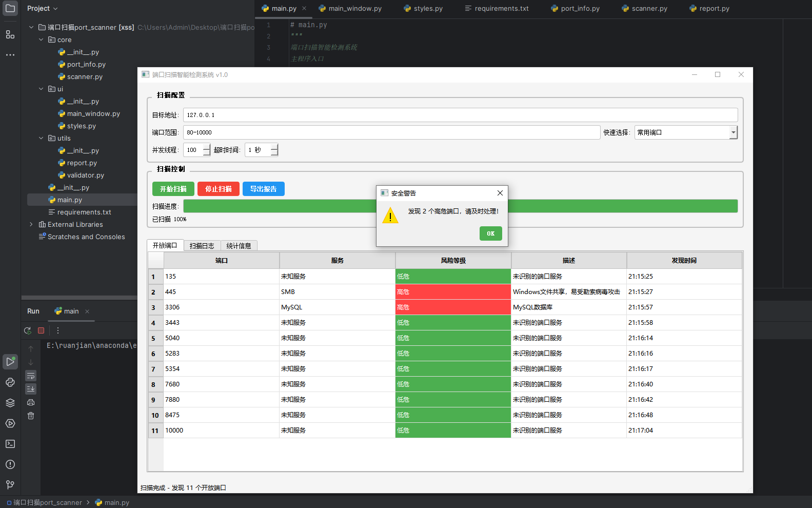This screenshot has height=508, width=812.
Task: Open the Project view dropdown
Action: pyautogui.click(x=43, y=9)
